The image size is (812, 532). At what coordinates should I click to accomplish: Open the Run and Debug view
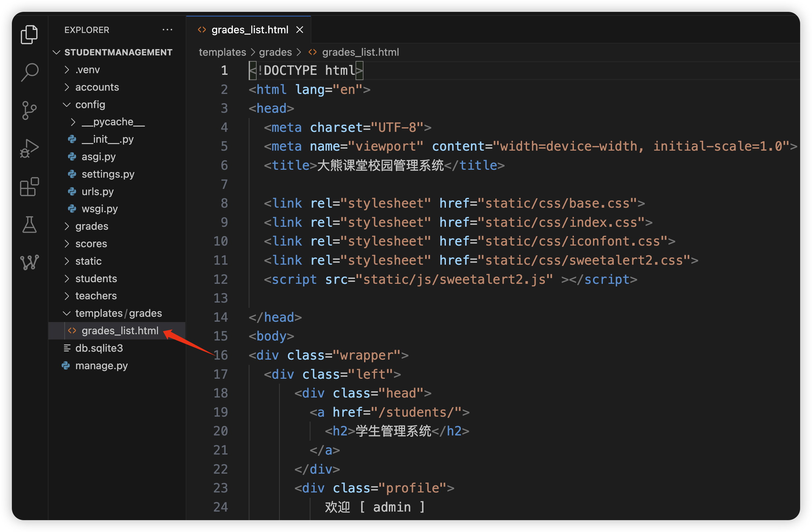pyautogui.click(x=29, y=149)
